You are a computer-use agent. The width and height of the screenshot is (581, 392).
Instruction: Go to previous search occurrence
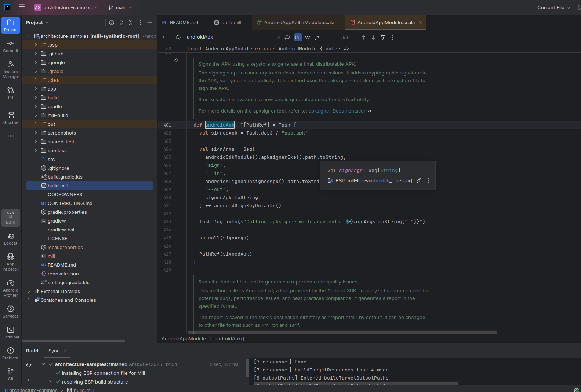pos(364,37)
